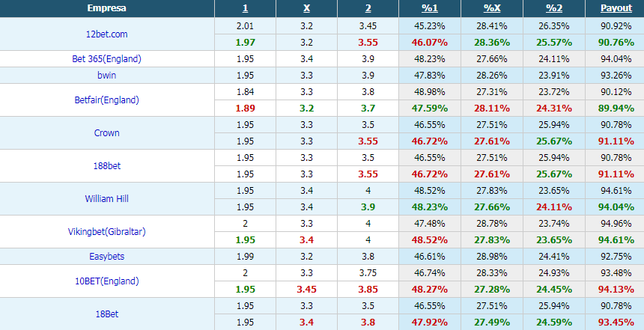Select William Hill current away odds 3.9
Image resolution: width=644 pixels, height=330 pixels.
pyautogui.click(x=368, y=207)
